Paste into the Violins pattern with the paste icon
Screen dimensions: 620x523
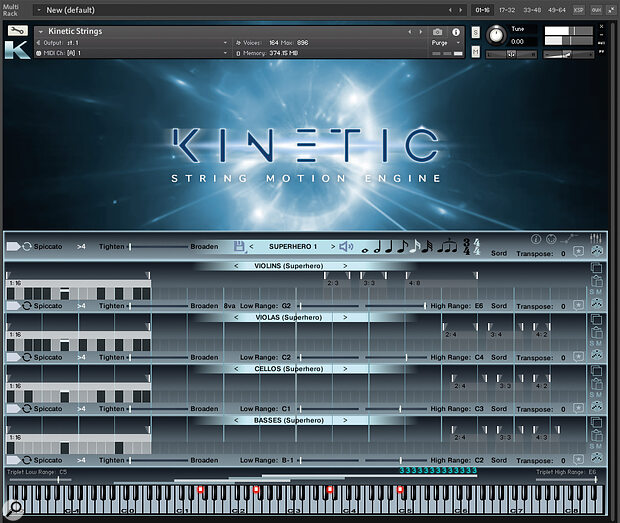coord(596,281)
